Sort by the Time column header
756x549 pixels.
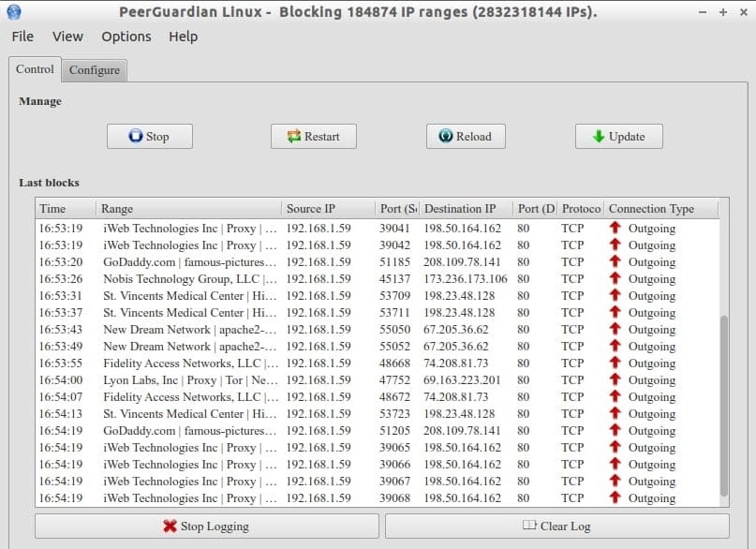[x=67, y=209]
